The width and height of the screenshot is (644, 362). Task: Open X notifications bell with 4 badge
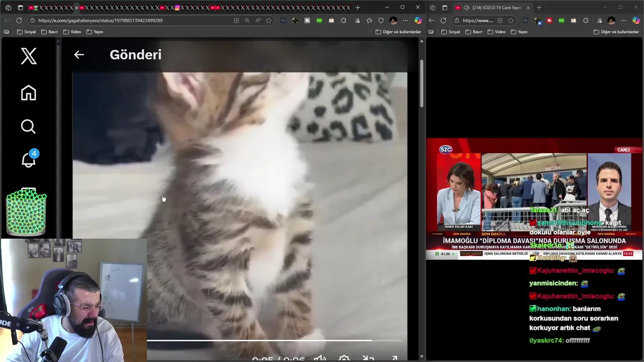click(x=29, y=159)
